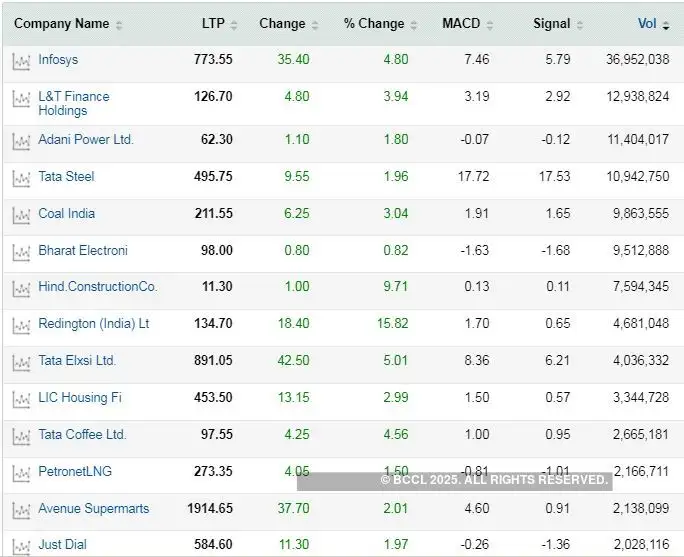This screenshot has width=684, height=557.
Task: Sort using the % Change column arrows
Action: coord(414,25)
